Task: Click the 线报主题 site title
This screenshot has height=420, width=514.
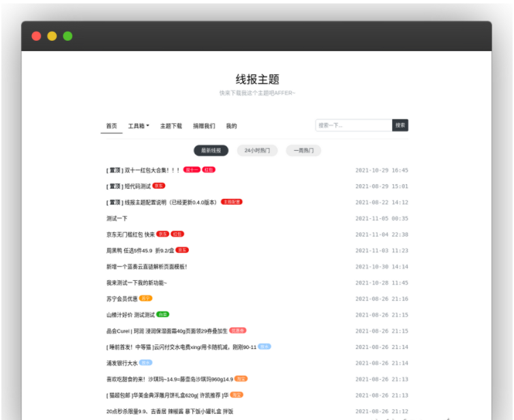Action: (257, 79)
